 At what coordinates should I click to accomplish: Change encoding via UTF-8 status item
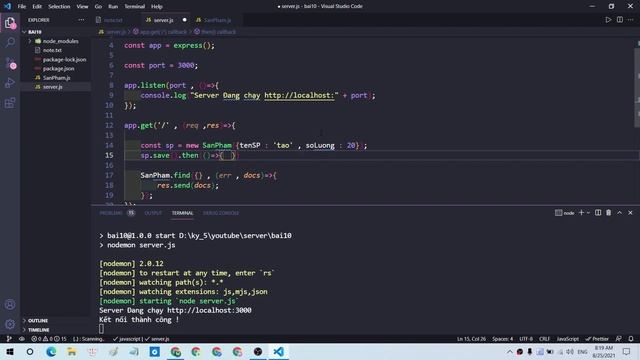(x=526, y=339)
